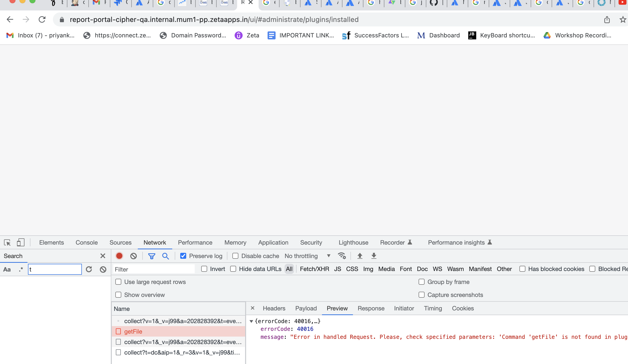Import HAR file via upload icon
The width and height of the screenshot is (628, 364).
tap(360, 256)
